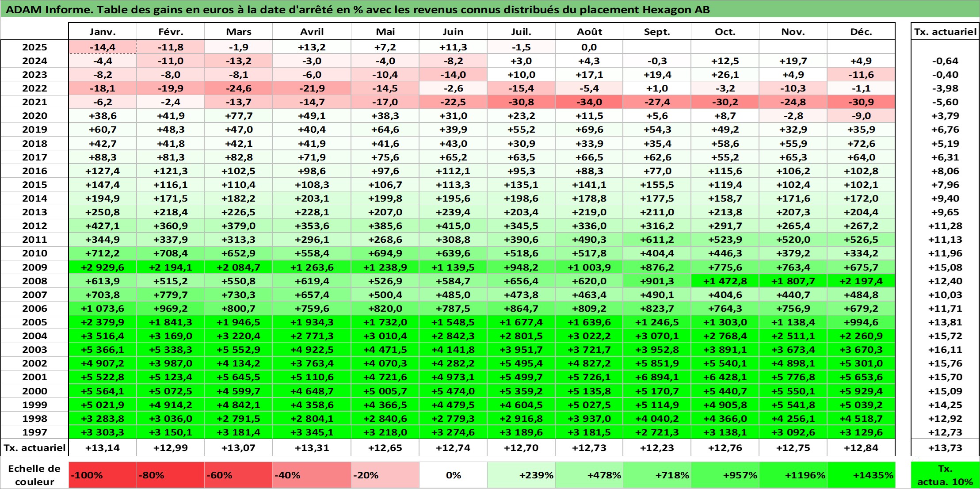Click the row label 1997
Screen dimensions: 980x489
pos(34,432)
